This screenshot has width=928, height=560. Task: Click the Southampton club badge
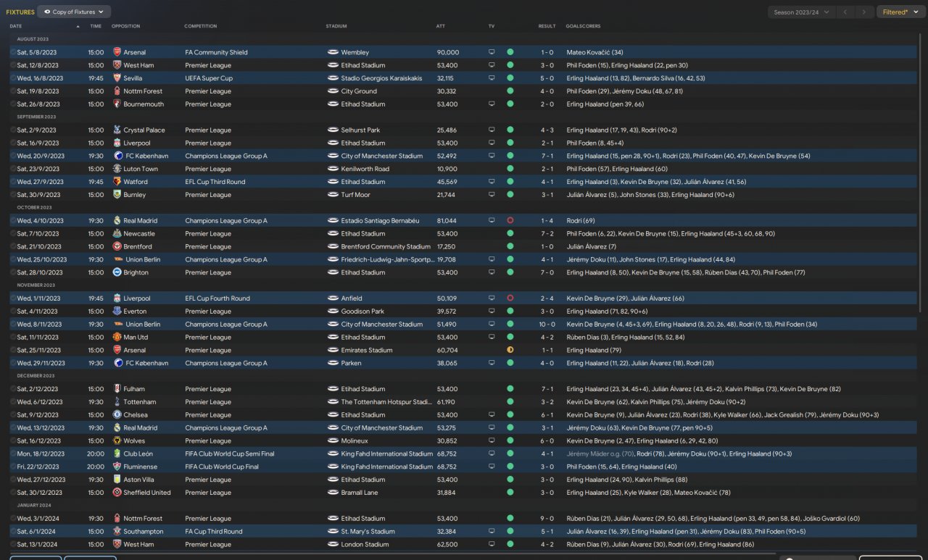(117, 532)
